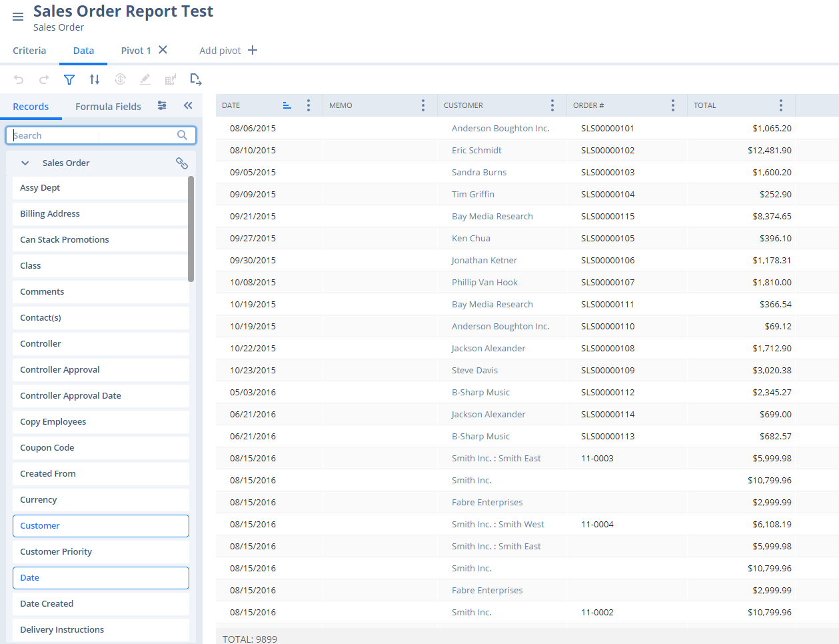Close the Pivot 1 tab

coord(163,50)
